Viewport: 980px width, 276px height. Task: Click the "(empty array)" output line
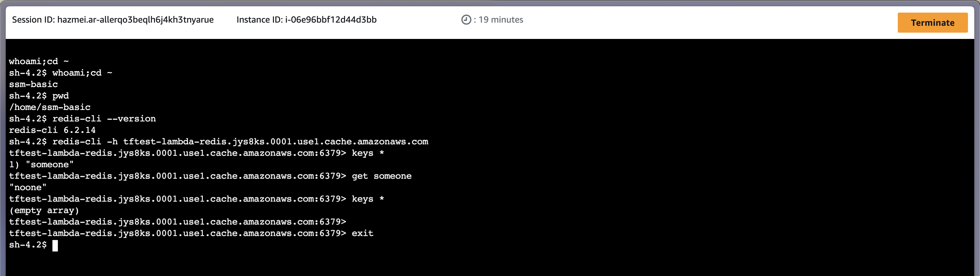point(44,211)
